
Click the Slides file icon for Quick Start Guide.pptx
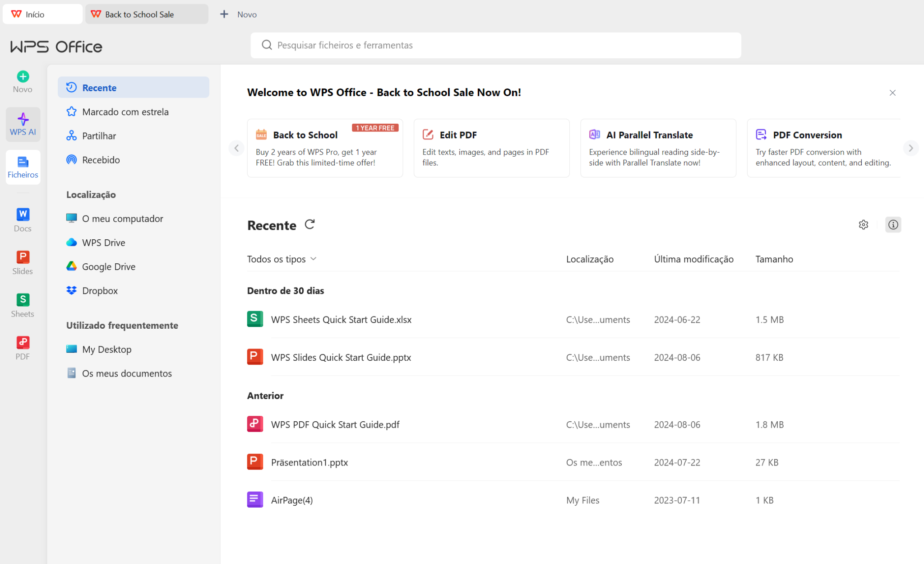255,357
